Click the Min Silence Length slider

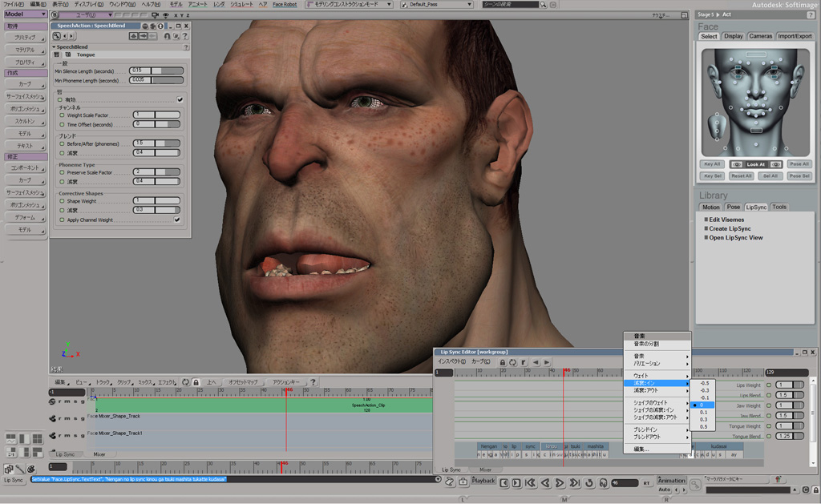pos(167,71)
